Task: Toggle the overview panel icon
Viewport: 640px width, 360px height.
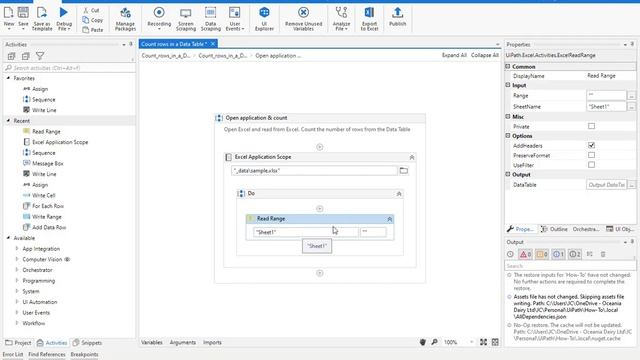Action: coord(495,342)
